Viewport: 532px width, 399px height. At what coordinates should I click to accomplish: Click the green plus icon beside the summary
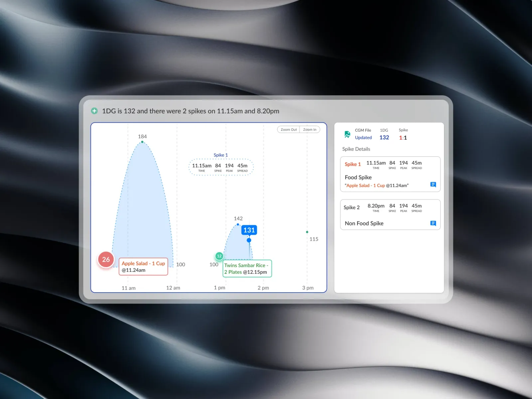(94, 111)
